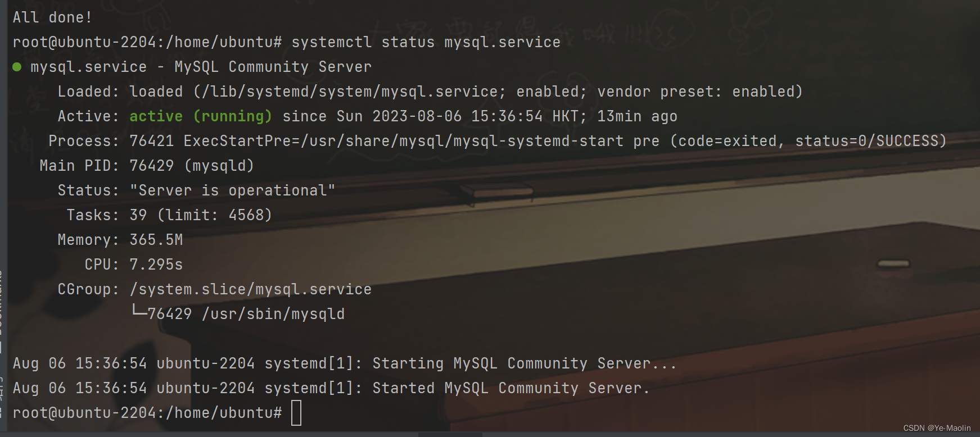Click the 'systemctl status mysql.service' command text

(426, 42)
